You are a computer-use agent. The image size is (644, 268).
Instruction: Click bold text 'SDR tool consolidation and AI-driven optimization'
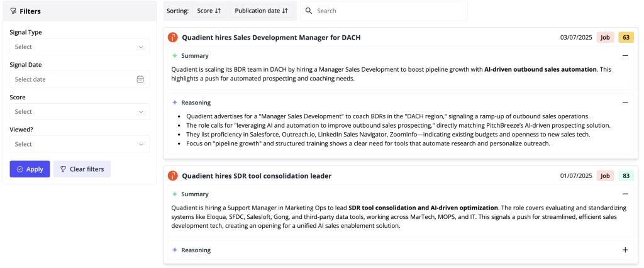coord(423,208)
